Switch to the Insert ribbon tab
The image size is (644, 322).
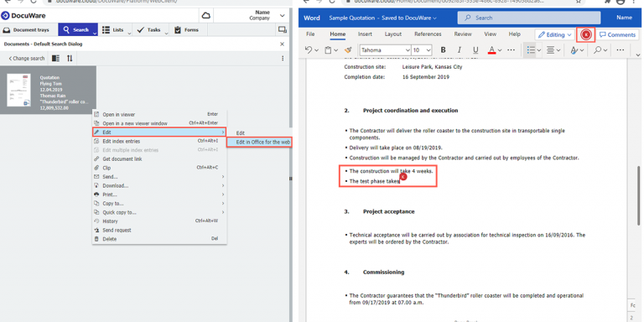pos(365,34)
